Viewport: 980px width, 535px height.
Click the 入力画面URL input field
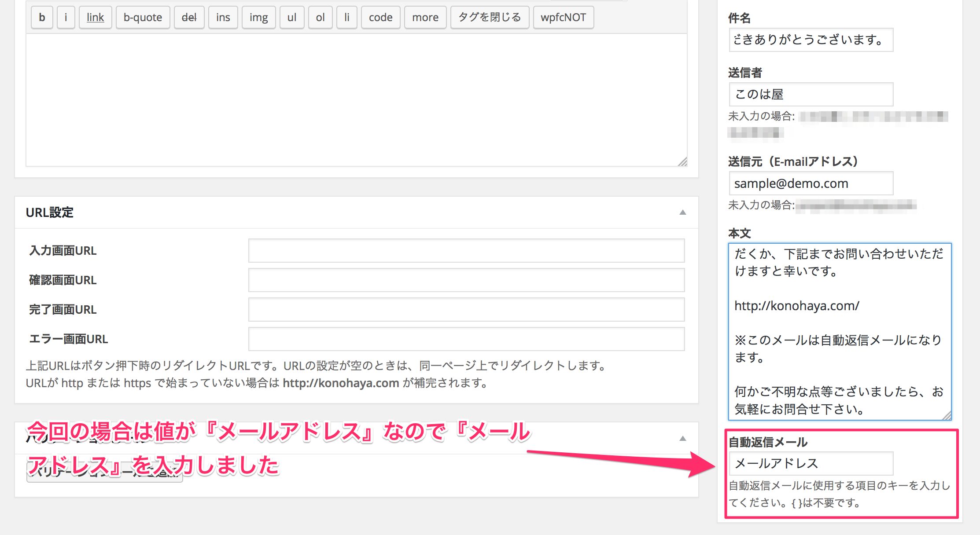466,250
